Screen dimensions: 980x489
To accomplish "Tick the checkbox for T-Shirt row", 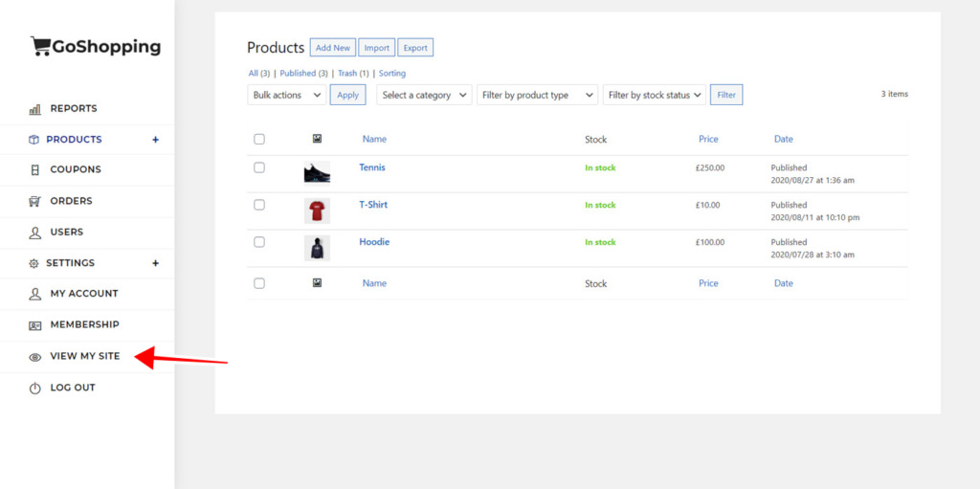I will pos(259,205).
